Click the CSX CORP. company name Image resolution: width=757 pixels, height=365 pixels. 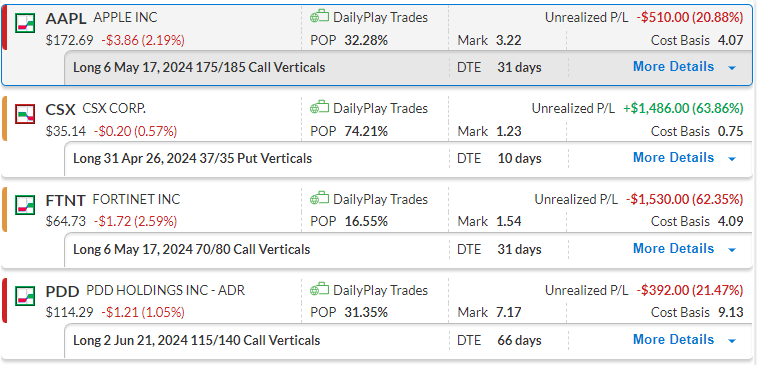(114, 109)
